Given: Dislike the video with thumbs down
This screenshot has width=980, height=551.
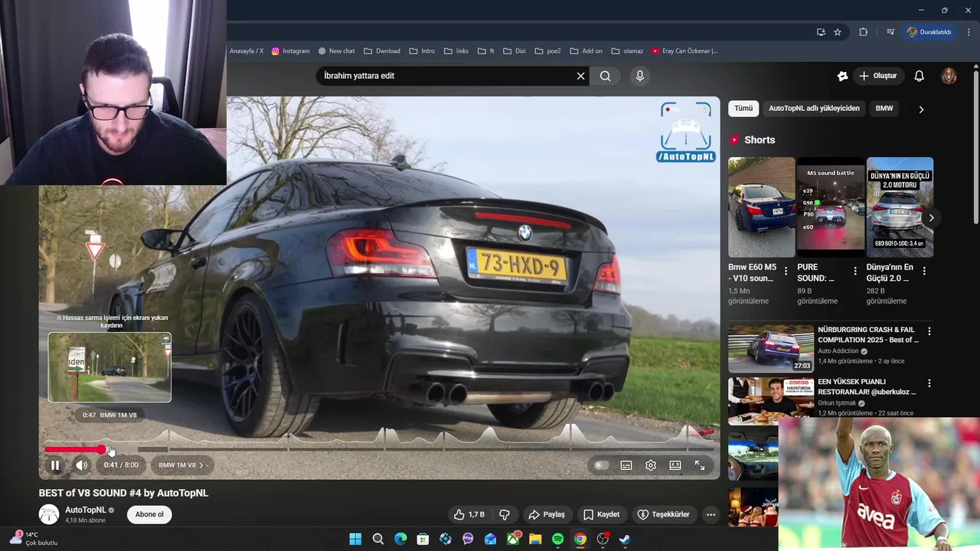Looking at the screenshot, I should click(505, 514).
